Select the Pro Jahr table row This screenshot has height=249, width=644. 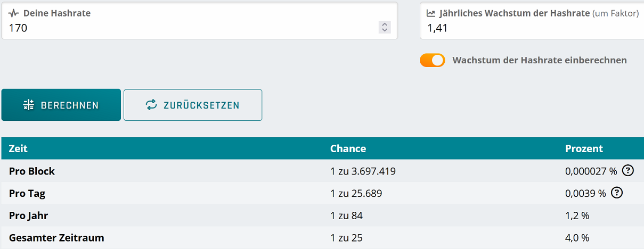(x=322, y=215)
